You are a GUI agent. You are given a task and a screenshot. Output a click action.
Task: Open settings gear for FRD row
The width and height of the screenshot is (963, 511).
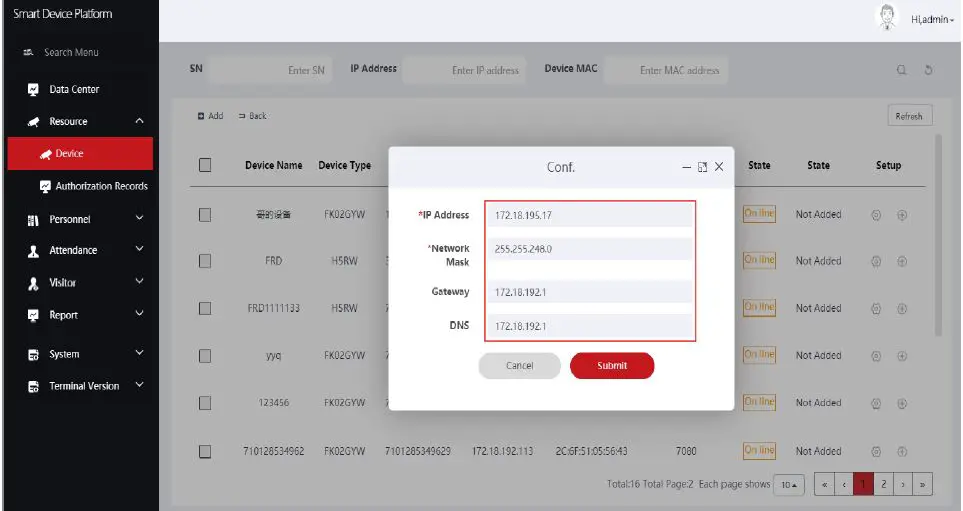(876, 262)
